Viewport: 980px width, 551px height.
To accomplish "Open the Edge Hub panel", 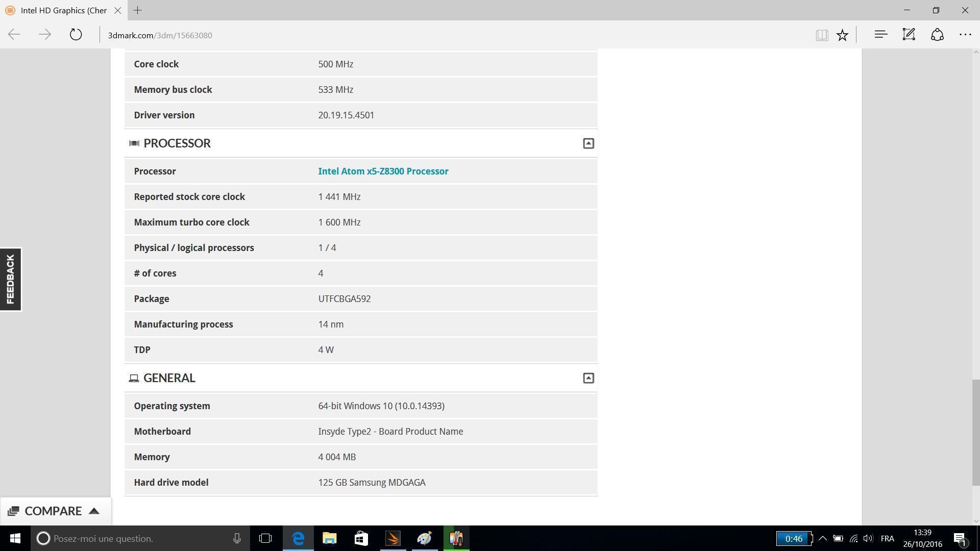I will (x=880, y=35).
